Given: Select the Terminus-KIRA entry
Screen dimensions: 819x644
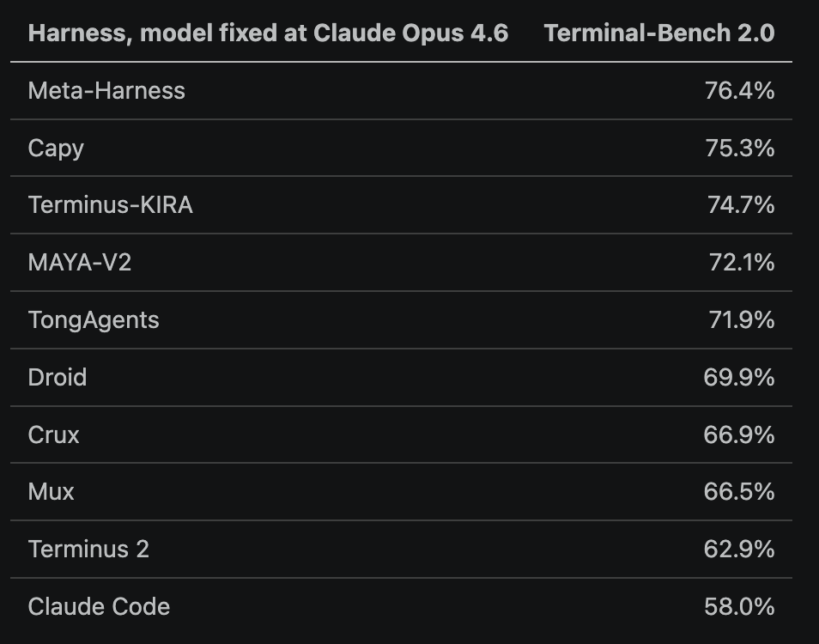Looking at the screenshot, I should click(x=111, y=204).
